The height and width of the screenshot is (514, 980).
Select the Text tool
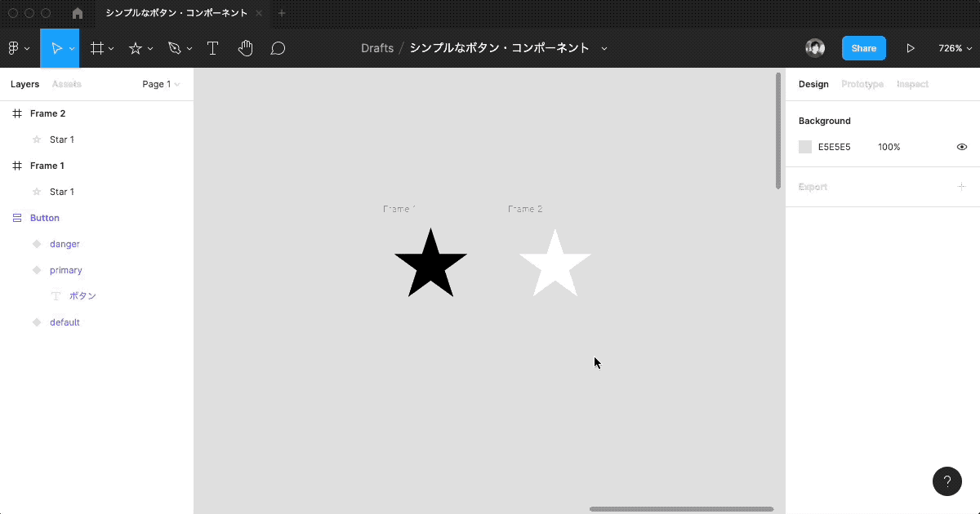(x=212, y=47)
